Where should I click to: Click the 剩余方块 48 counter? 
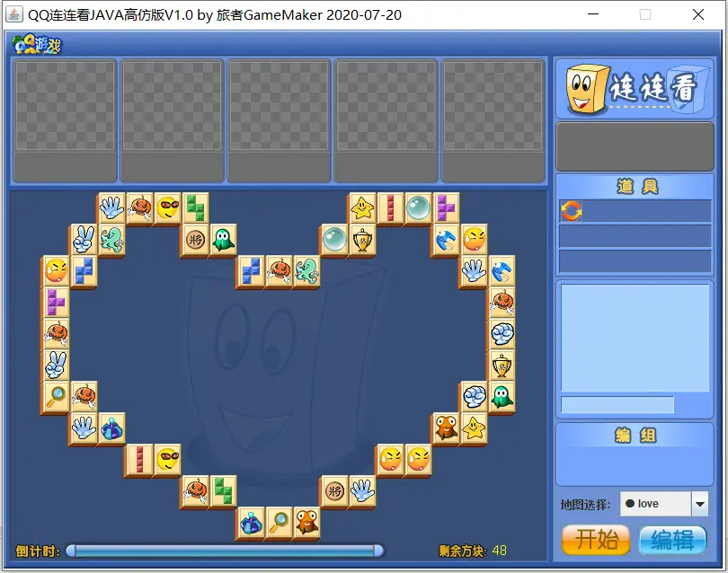[x=473, y=551]
